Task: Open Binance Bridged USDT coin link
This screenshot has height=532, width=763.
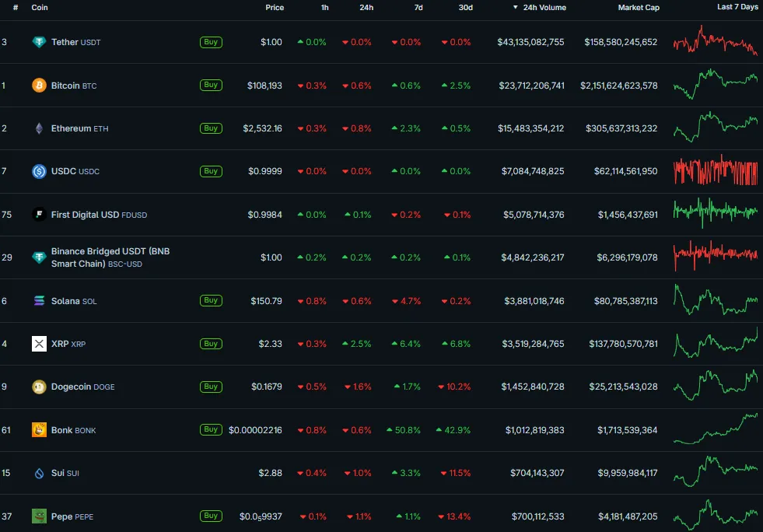Action: point(110,257)
